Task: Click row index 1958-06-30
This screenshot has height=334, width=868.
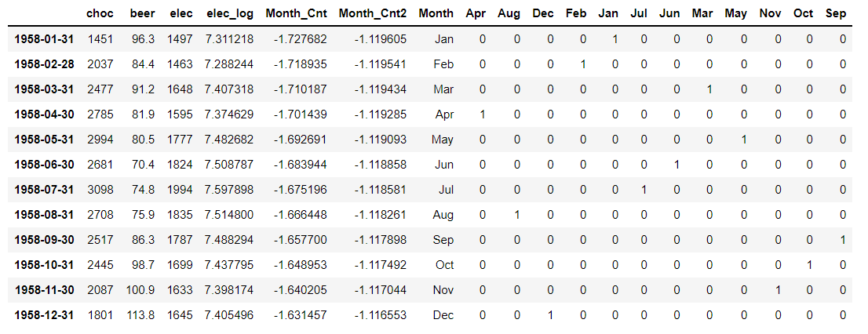Action: pos(44,164)
